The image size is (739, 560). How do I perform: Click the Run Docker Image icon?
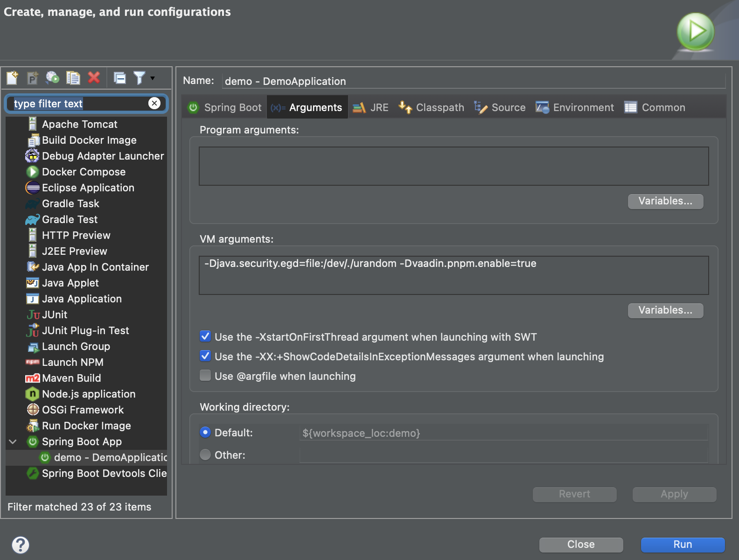tap(33, 426)
